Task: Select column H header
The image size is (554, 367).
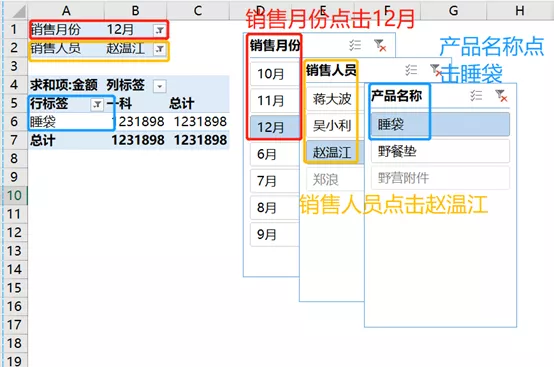Action: click(520, 11)
